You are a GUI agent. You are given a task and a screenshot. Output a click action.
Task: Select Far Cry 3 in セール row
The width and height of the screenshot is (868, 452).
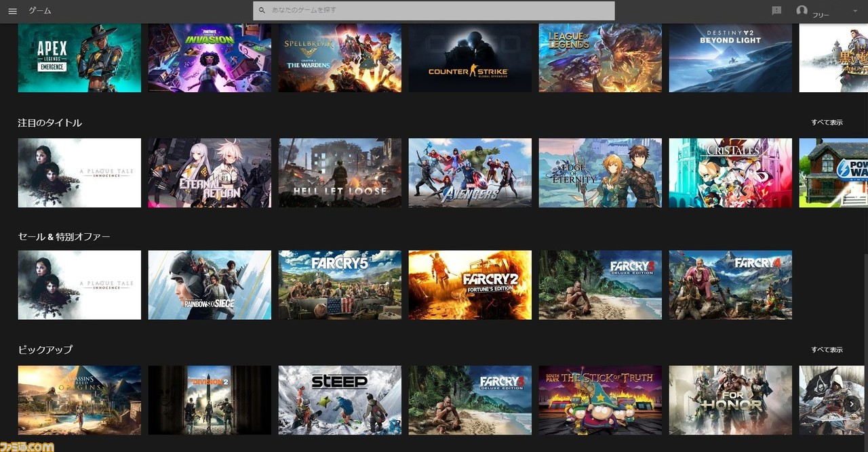pyautogui.click(x=600, y=285)
